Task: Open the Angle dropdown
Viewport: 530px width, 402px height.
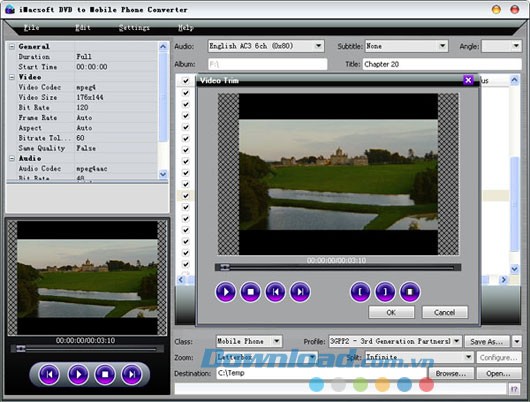Action: click(x=516, y=46)
